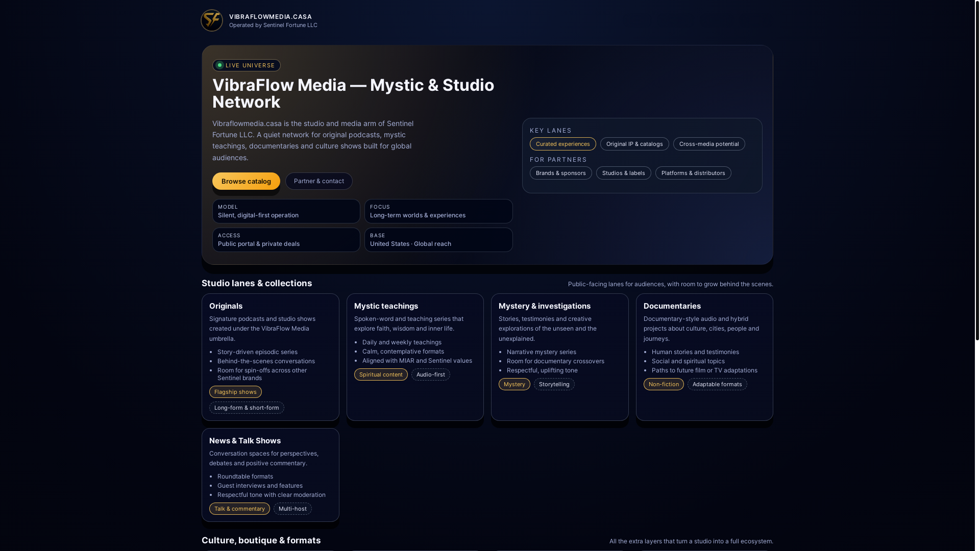The height and width of the screenshot is (551, 980).
Task: Click the Cross-media potential chip
Action: [x=709, y=144]
